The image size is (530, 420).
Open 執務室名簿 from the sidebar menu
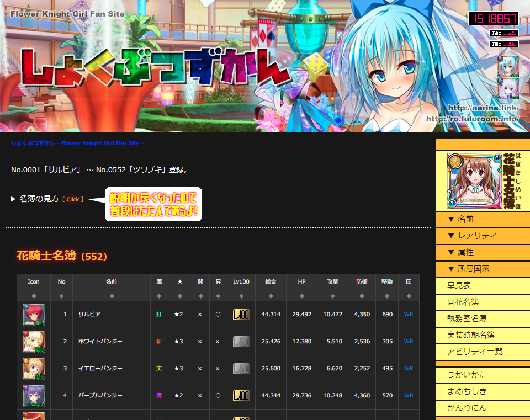(483, 318)
